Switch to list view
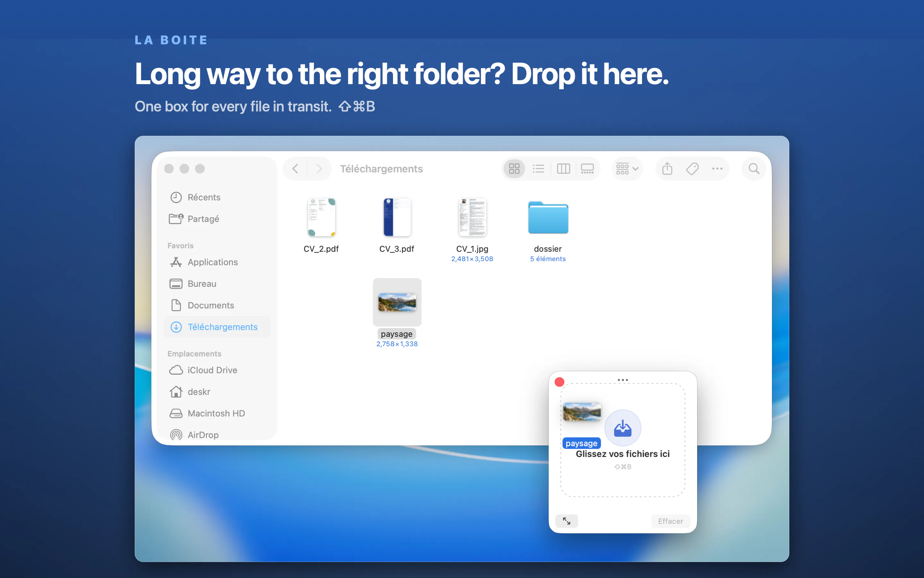924x578 pixels. point(538,169)
